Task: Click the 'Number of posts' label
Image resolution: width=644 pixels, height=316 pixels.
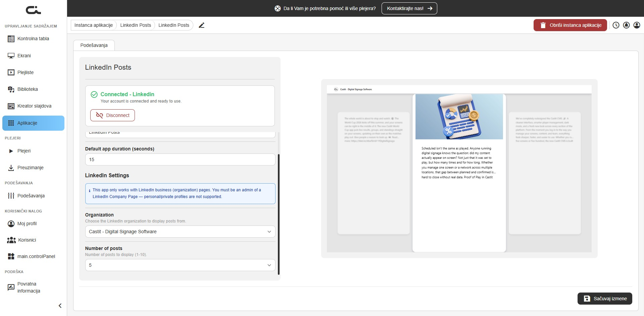Action: click(x=104, y=248)
